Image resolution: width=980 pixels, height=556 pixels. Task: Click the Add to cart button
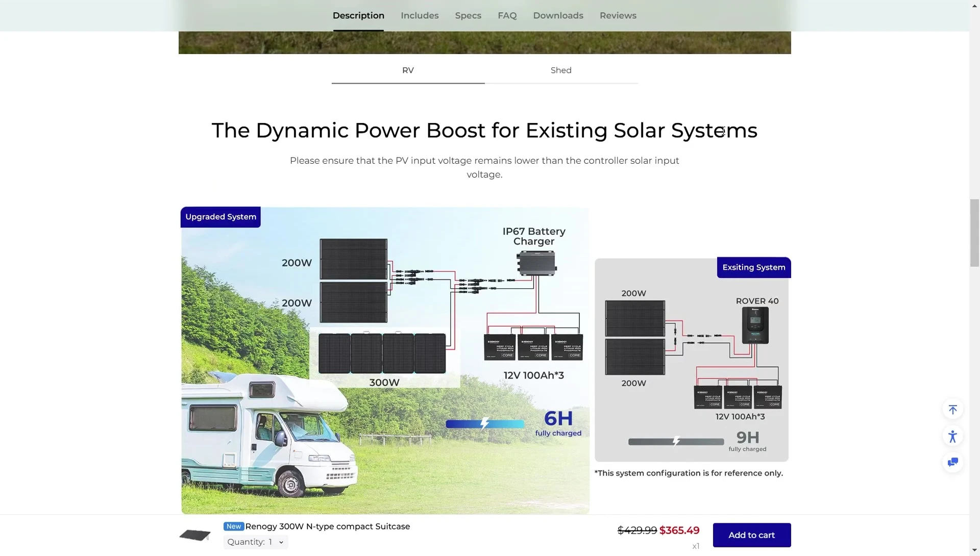751,535
